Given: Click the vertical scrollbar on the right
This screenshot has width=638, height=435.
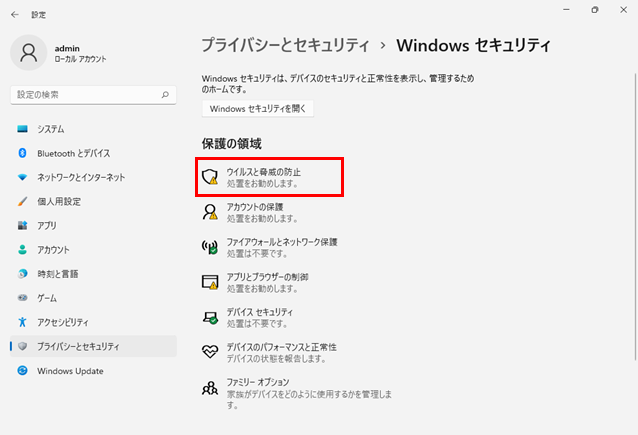Looking at the screenshot, I should pyautogui.click(x=635, y=216).
